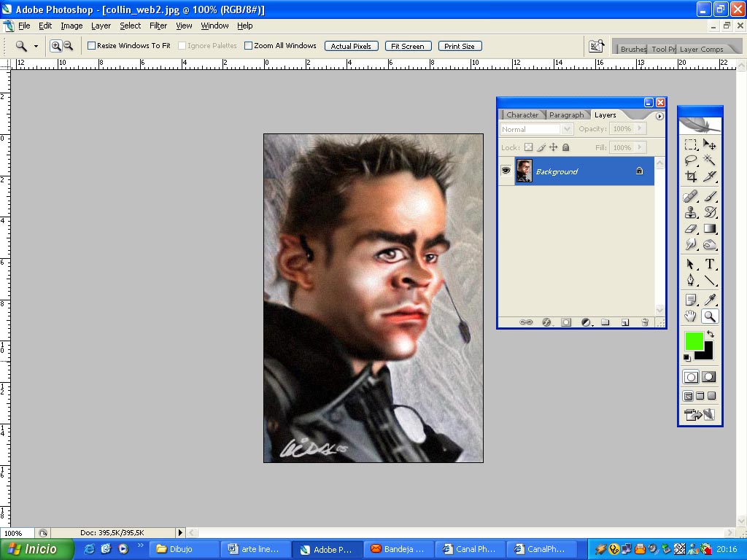This screenshot has width=747, height=560.
Task: Select the Notes tool
Action: [x=691, y=300]
